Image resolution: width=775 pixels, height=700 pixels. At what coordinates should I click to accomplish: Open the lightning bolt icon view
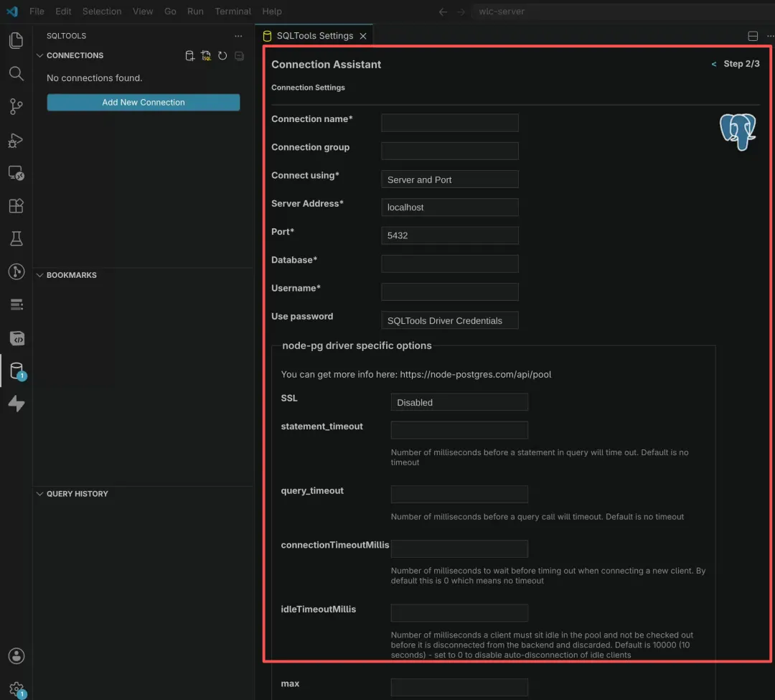click(16, 403)
